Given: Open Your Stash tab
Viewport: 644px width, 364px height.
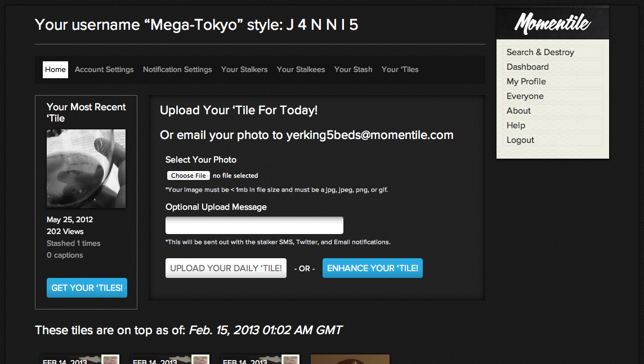Looking at the screenshot, I should point(353,69).
